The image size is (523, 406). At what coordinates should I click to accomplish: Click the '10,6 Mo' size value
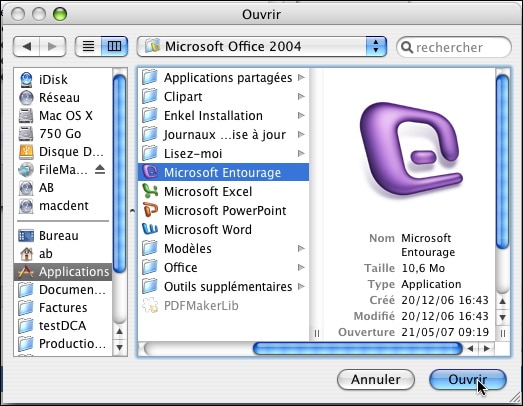[423, 268]
